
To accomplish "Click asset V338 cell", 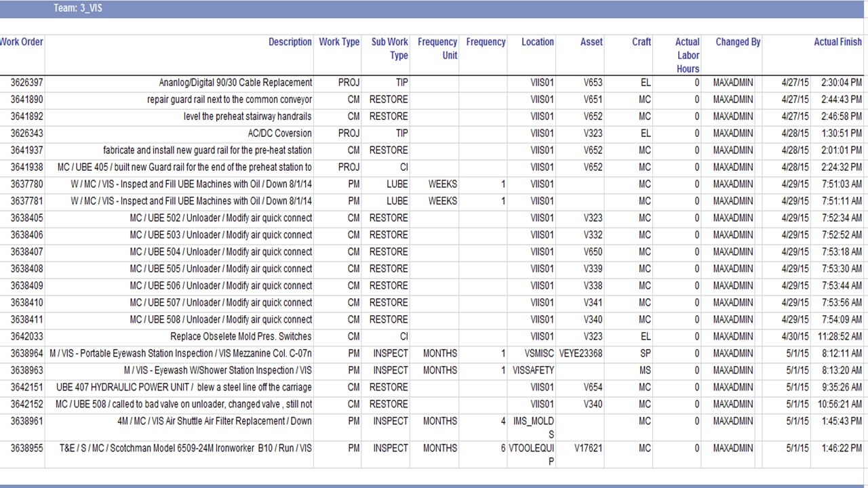I will 593,286.
